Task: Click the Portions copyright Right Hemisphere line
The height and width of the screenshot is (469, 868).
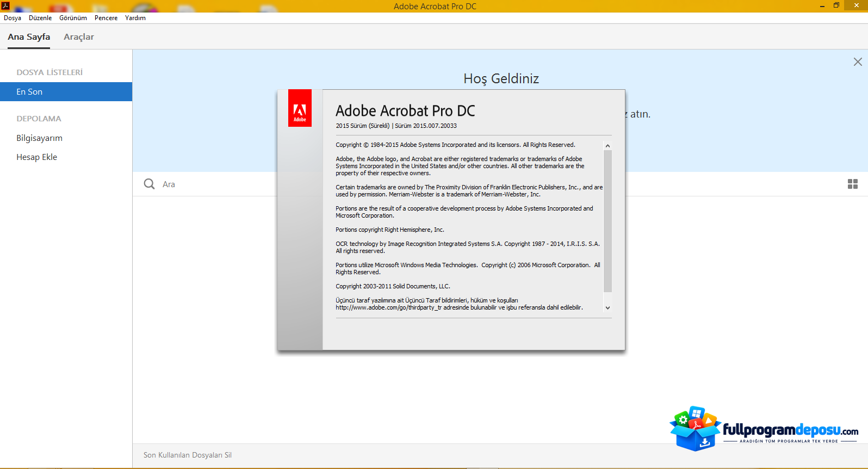Action: 390,230
